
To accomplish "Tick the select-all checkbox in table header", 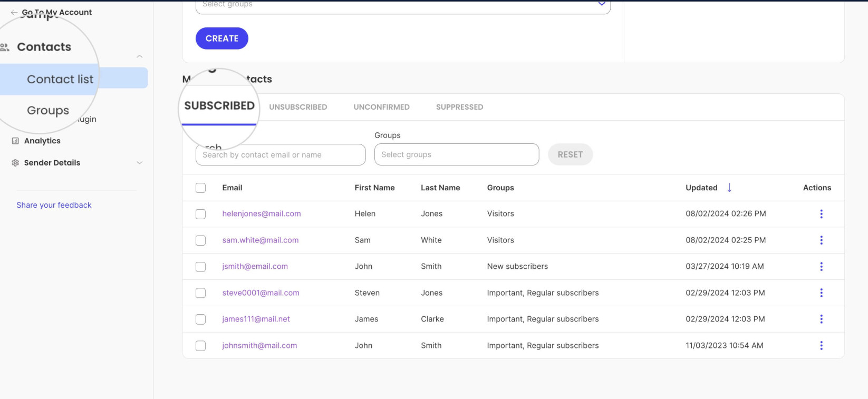I will point(200,188).
